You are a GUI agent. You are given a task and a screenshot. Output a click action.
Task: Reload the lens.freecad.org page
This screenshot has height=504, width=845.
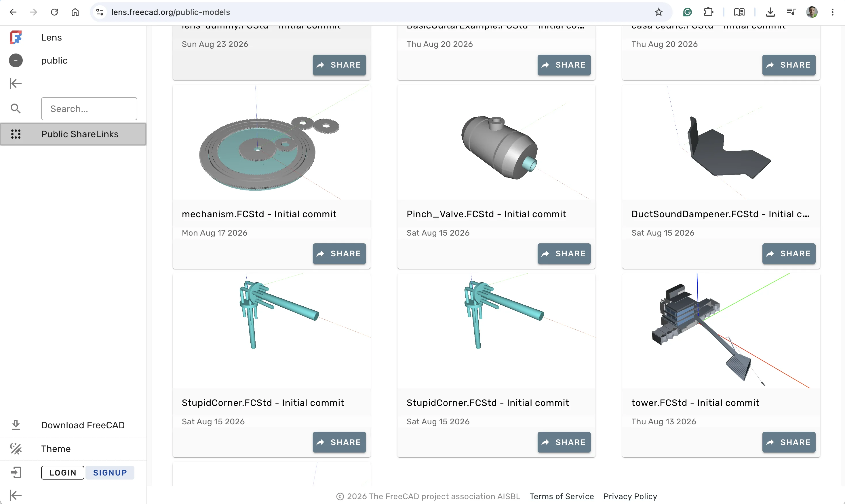click(54, 12)
